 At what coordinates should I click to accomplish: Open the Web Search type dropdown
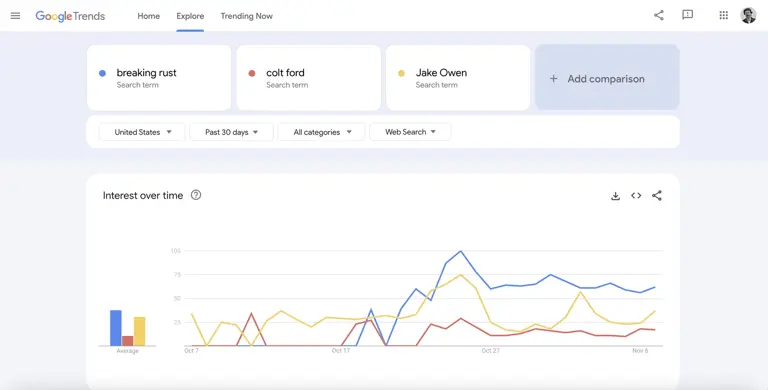[x=410, y=132]
